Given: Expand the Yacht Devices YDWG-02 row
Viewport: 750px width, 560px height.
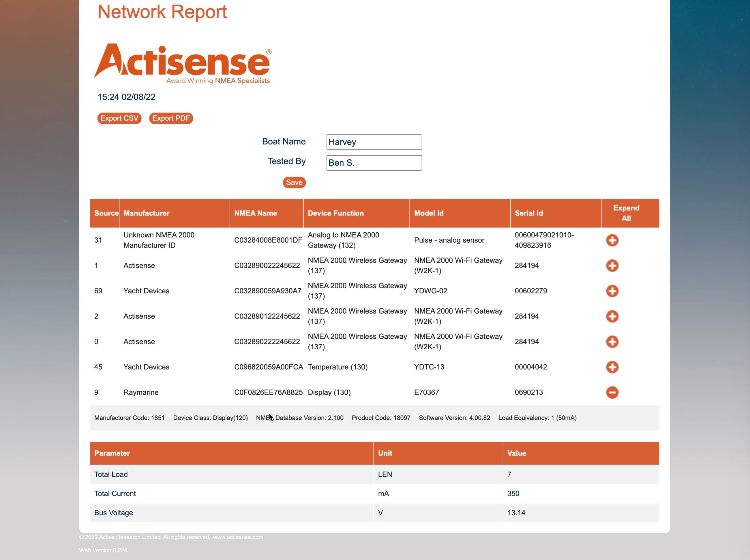Looking at the screenshot, I should coord(612,291).
